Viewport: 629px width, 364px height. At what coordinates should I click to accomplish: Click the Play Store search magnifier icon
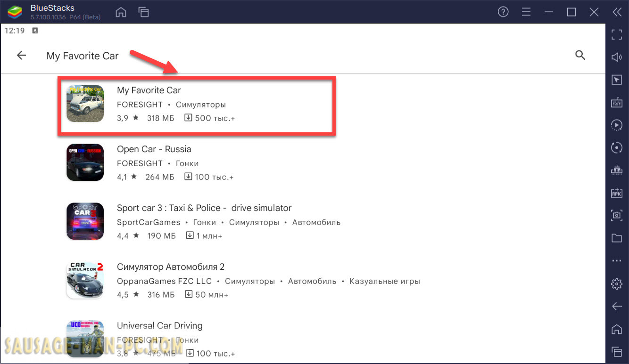pyautogui.click(x=580, y=56)
